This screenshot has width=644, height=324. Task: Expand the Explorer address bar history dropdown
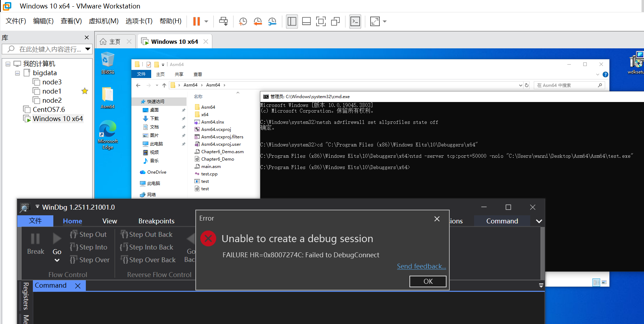520,85
